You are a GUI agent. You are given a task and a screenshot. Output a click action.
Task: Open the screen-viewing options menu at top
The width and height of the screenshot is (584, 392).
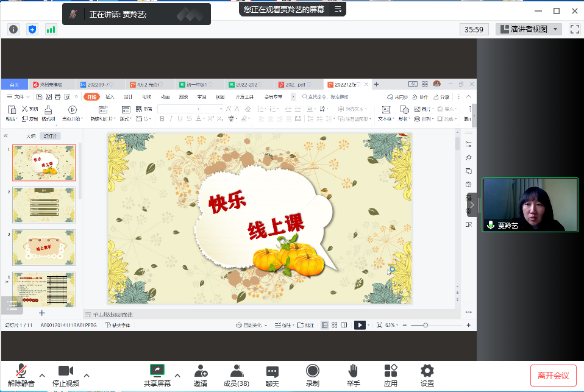[x=339, y=9]
